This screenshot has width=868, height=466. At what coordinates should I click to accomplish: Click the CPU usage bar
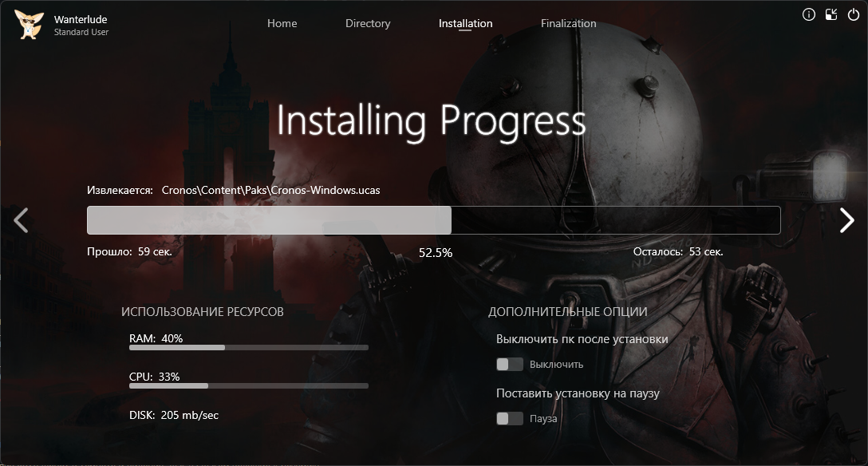(249, 385)
